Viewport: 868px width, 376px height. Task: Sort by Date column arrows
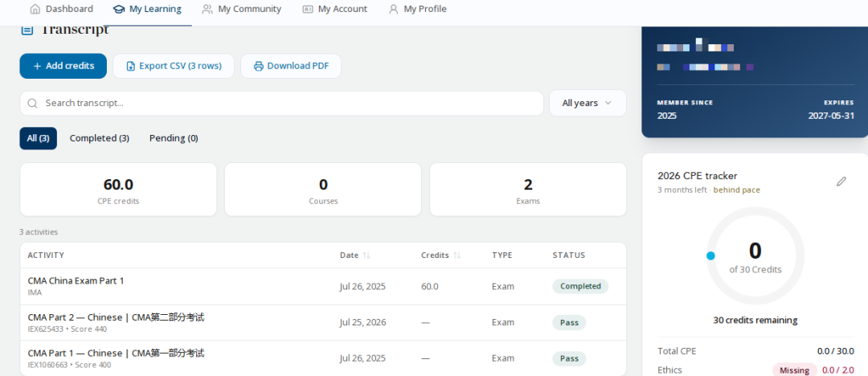coord(366,255)
